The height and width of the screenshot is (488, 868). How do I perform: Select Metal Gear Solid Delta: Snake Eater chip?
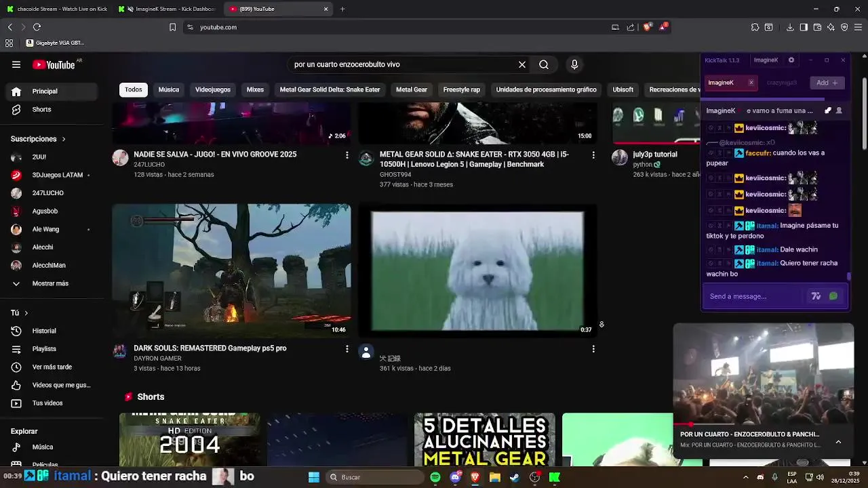330,89
